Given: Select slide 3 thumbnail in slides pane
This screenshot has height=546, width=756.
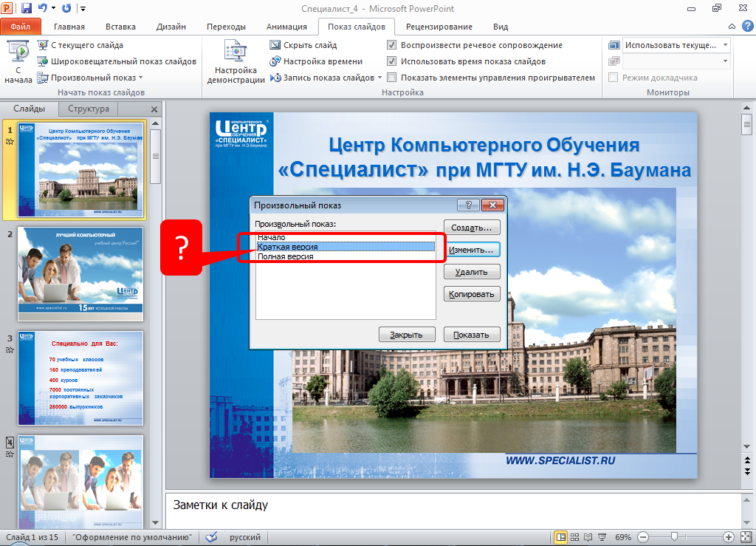Looking at the screenshot, I should [80, 378].
